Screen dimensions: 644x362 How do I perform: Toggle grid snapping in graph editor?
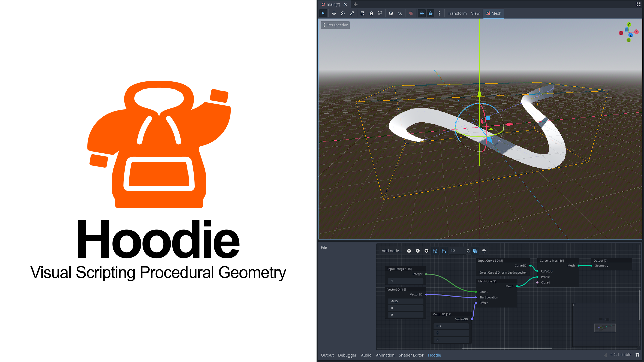pyautogui.click(x=444, y=251)
